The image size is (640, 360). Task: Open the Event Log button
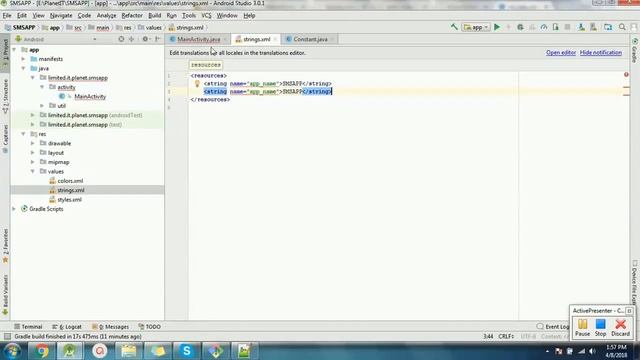click(x=553, y=327)
